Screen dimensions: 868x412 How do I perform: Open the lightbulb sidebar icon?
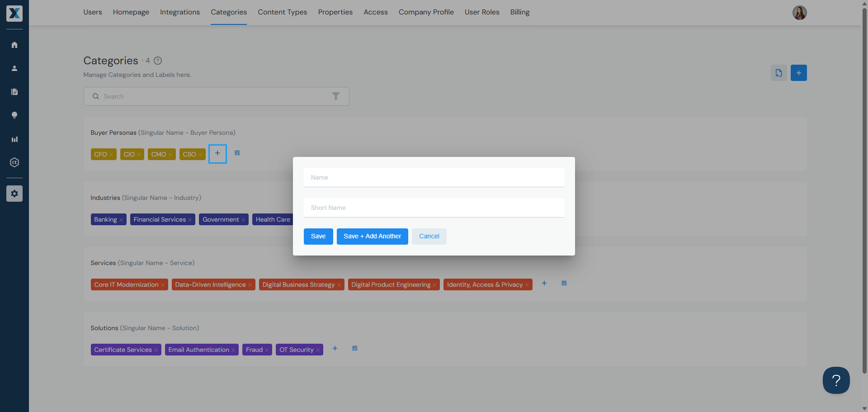[x=14, y=115]
